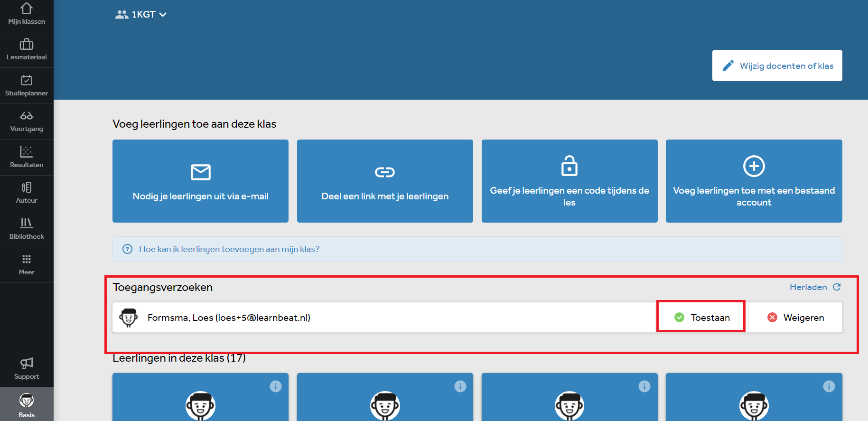Viewport: 868px width, 421px height.
Task: Open Support in the sidebar
Action: (27, 369)
